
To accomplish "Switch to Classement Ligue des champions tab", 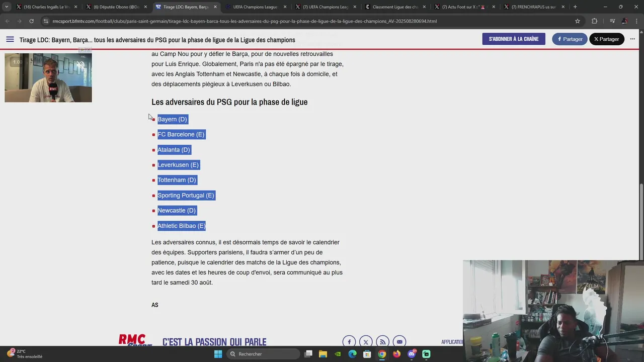I will point(394,7).
